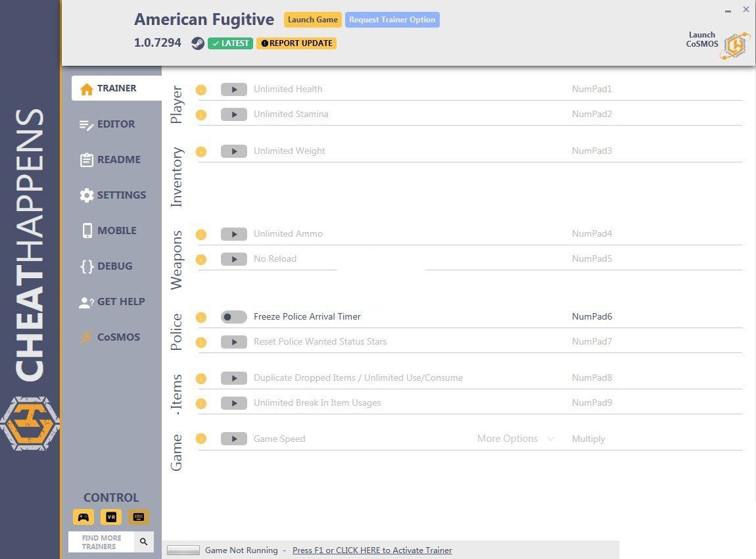
Task: Click info icon beside Freeze Police Arrival Timer
Action: [201, 318]
